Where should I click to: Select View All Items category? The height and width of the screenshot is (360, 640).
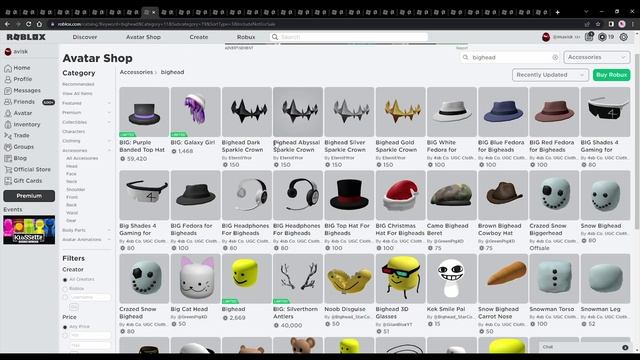click(x=78, y=93)
